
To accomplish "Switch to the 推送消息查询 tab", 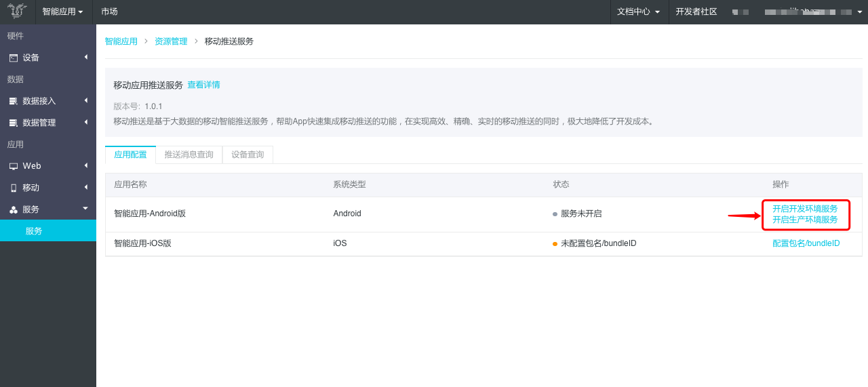I will coord(189,155).
